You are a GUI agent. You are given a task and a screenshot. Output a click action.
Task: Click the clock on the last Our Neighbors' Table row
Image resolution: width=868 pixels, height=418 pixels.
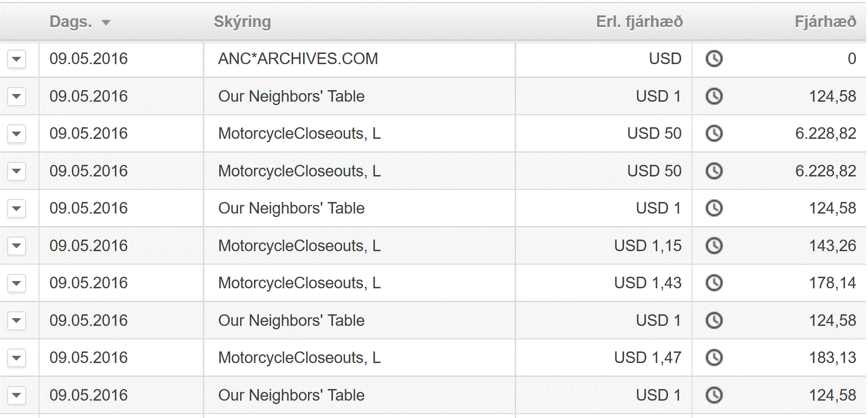pos(714,395)
